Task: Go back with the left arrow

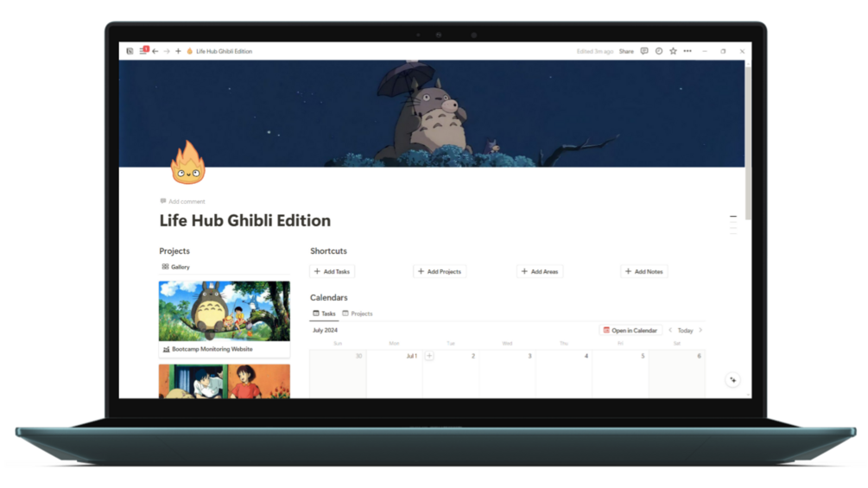Action: coord(155,51)
